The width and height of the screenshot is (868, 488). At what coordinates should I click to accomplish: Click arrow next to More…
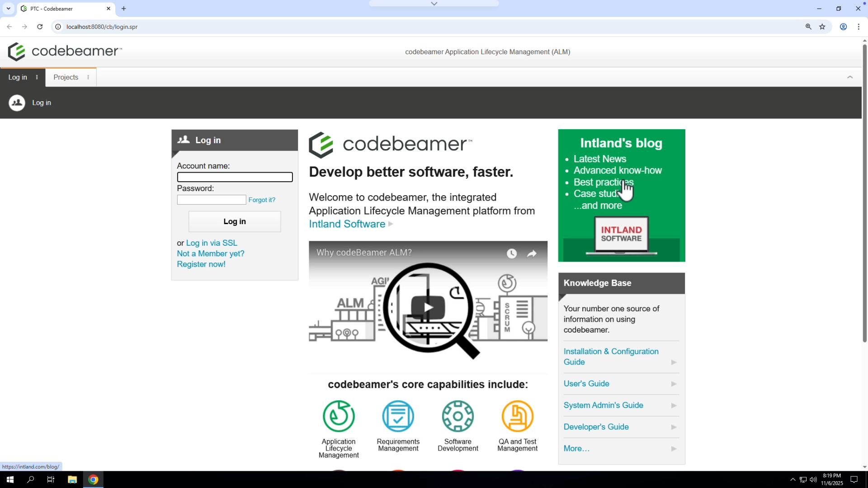point(674,449)
